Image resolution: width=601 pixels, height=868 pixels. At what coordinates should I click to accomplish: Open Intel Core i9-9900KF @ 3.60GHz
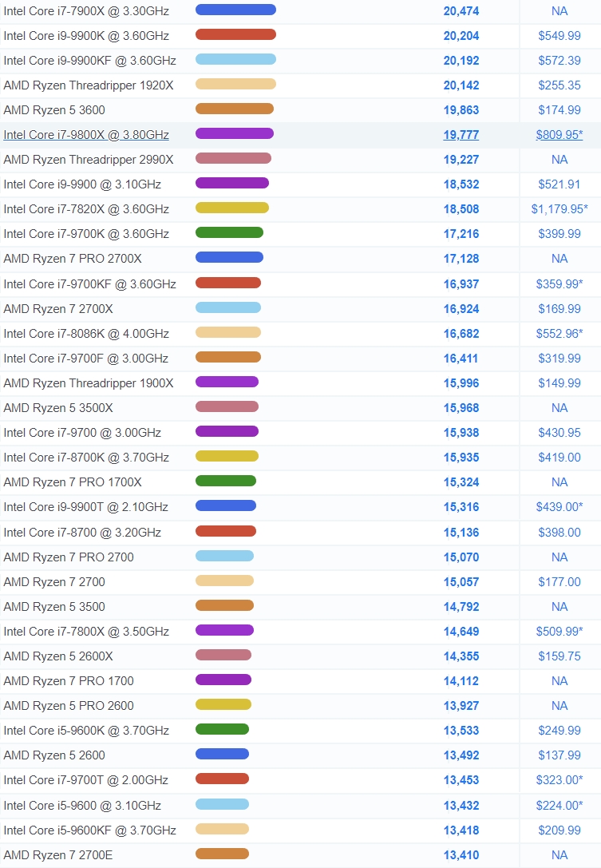tap(89, 61)
